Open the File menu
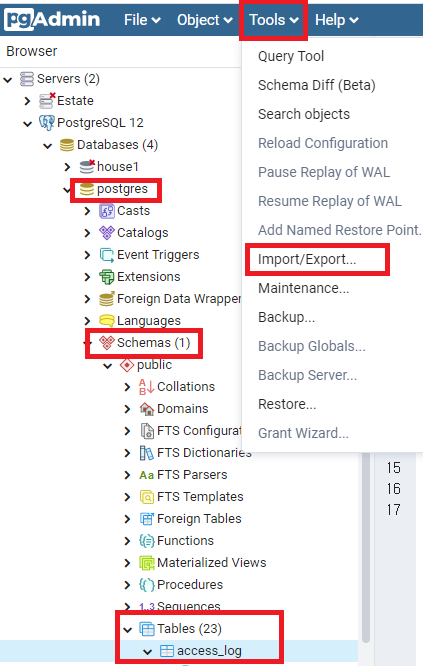Viewport: 423px width, 666px height. [x=142, y=20]
